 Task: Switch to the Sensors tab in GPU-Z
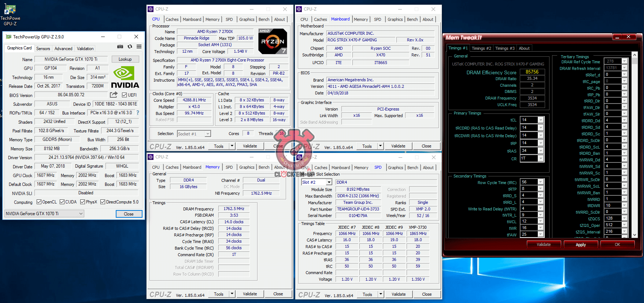(43, 49)
